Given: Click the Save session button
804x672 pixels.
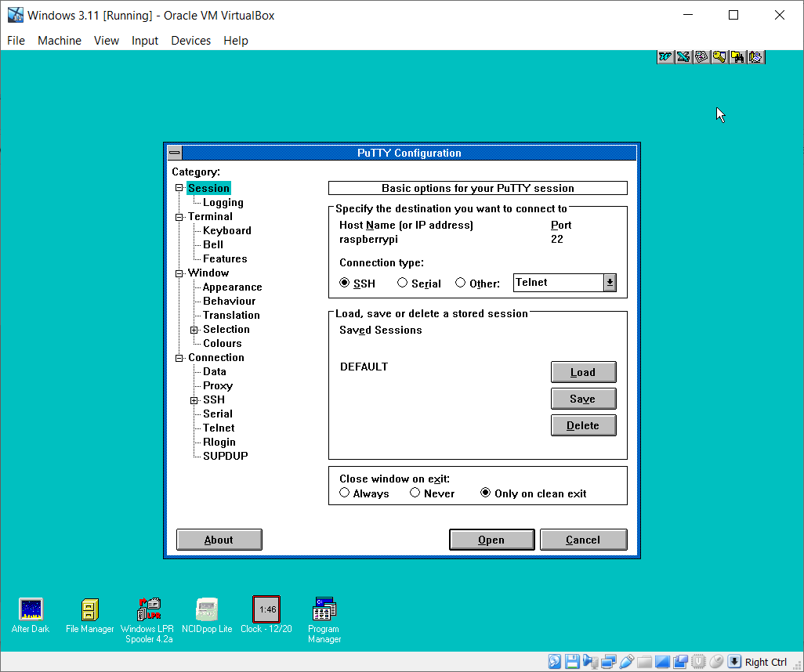Looking at the screenshot, I should tap(584, 399).
